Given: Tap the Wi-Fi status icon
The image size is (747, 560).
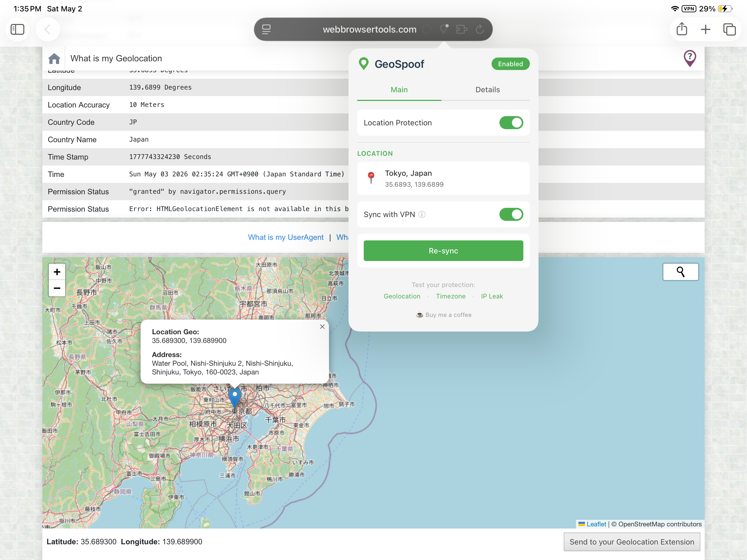Looking at the screenshot, I should pyautogui.click(x=675, y=9).
